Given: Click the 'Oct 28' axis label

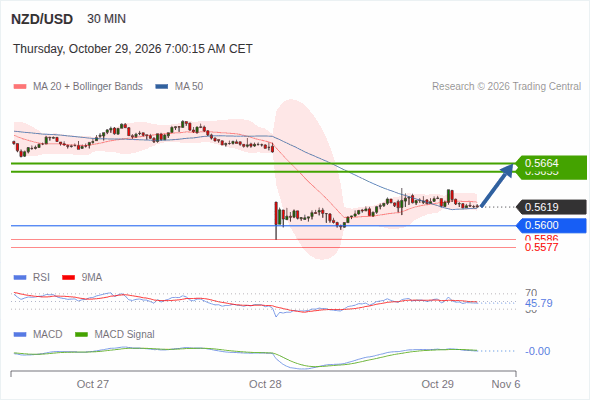Looking at the screenshot, I should [x=265, y=384].
